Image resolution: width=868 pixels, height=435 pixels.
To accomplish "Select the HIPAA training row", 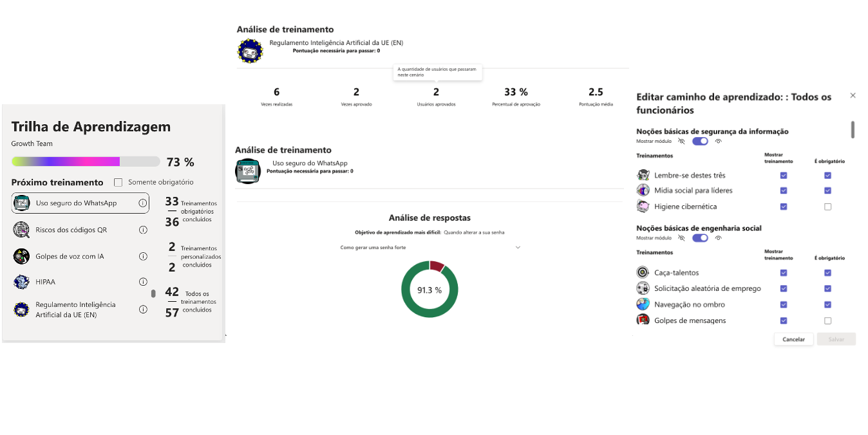I will (80, 282).
